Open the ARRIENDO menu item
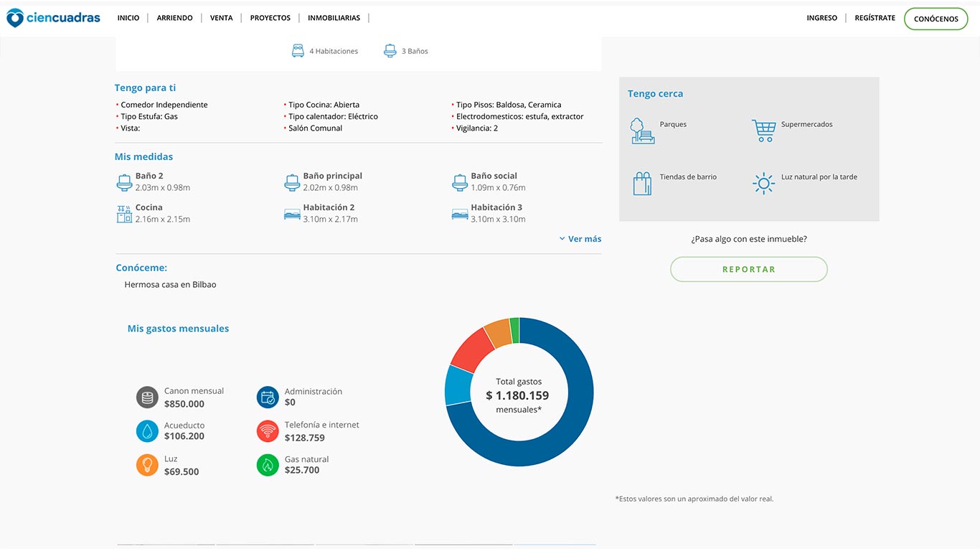 [x=174, y=18]
